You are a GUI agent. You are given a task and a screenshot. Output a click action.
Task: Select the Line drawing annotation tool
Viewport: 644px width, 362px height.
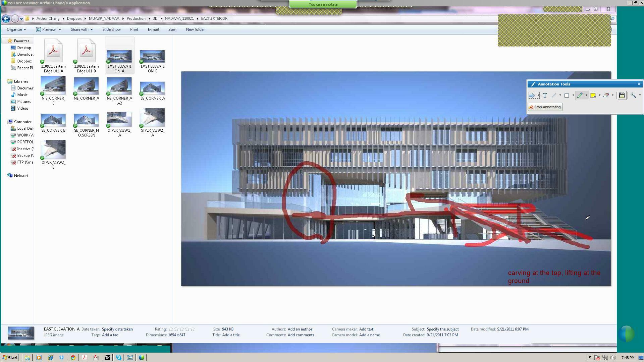coord(554,96)
